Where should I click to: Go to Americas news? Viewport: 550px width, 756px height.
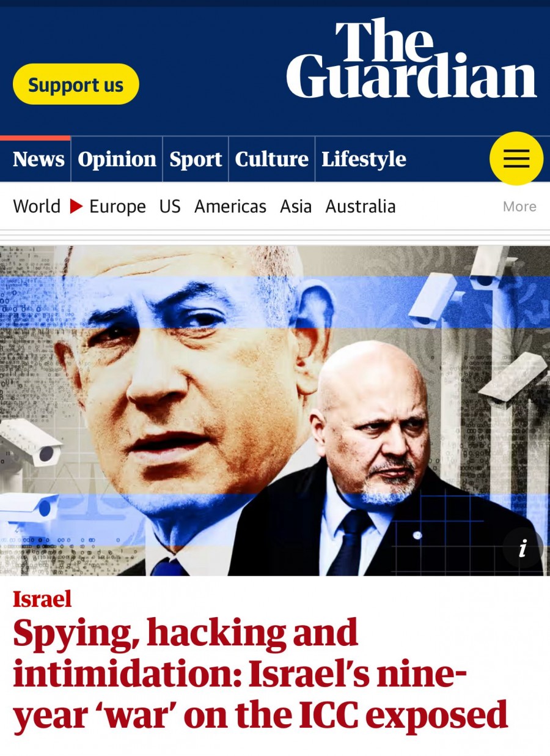coord(230,207)
